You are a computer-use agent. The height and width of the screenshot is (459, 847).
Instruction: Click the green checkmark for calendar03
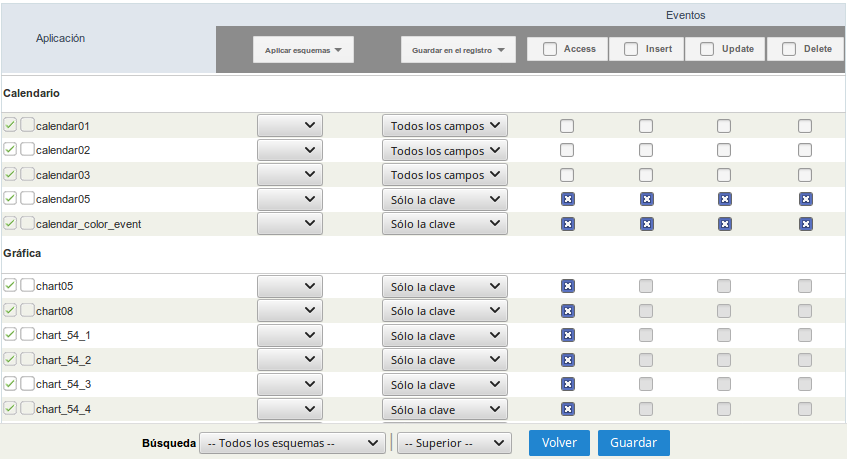tap(10, 174)
